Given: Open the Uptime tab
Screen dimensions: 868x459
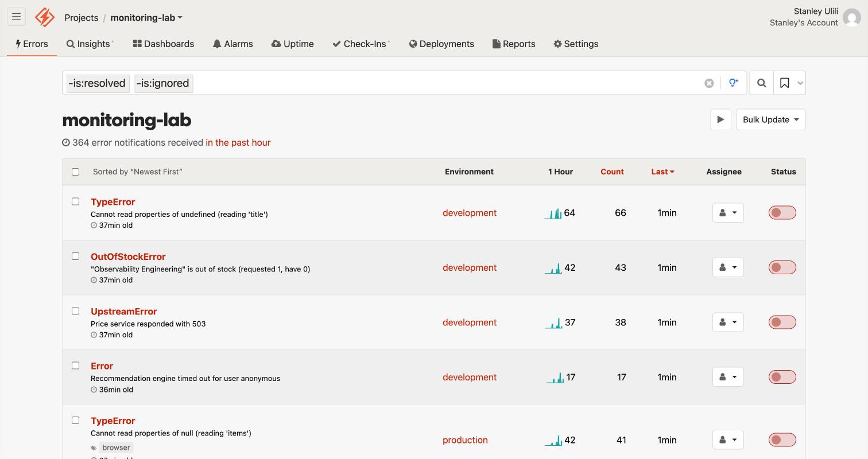Looking at the screenshot, I should tap(293, 44).
